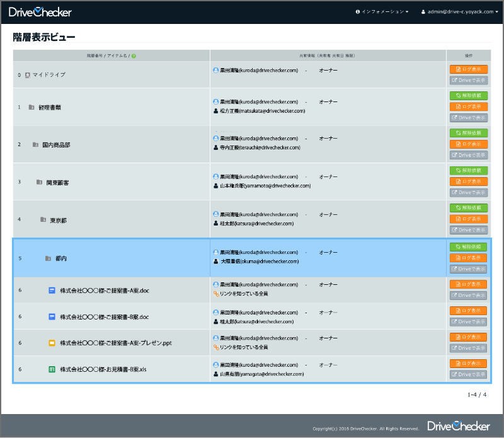This screenshot has height=438, width=504.
Task: Click ログ表示 for お見積書-B案.xls row
Action: (468, 364)
